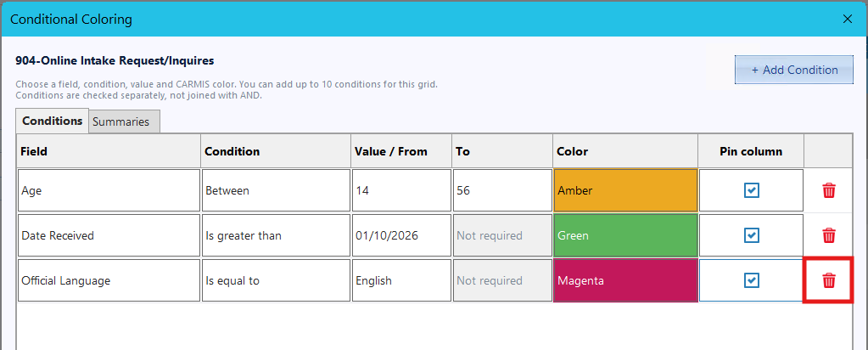Uncheck Pin column for Date Received row
Screen dimensions: 868x350
(751, 235)
